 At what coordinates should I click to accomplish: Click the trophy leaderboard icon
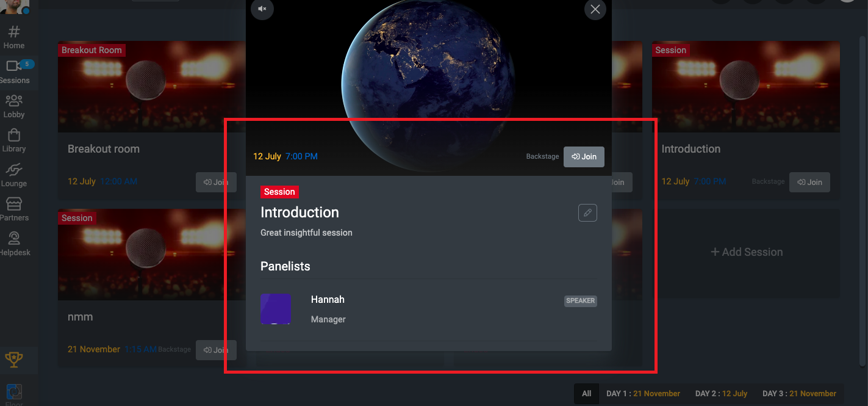coord(14,360)
